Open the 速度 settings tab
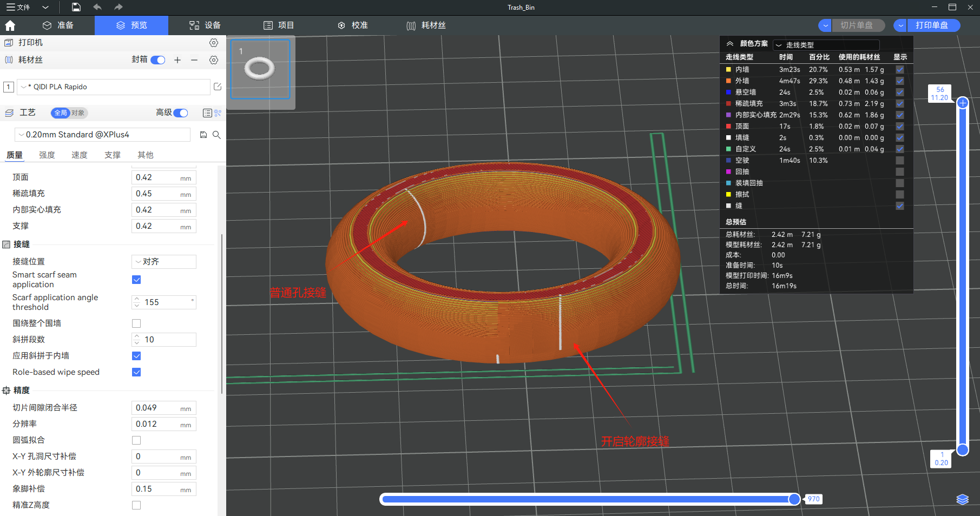 (80, 155)
